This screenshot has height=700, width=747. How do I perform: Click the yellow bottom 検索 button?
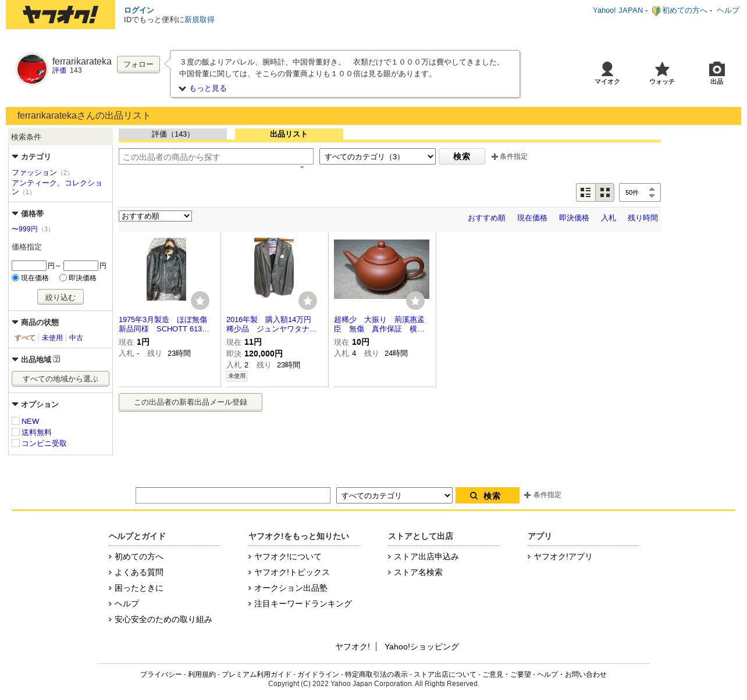(x=488, y=495)
